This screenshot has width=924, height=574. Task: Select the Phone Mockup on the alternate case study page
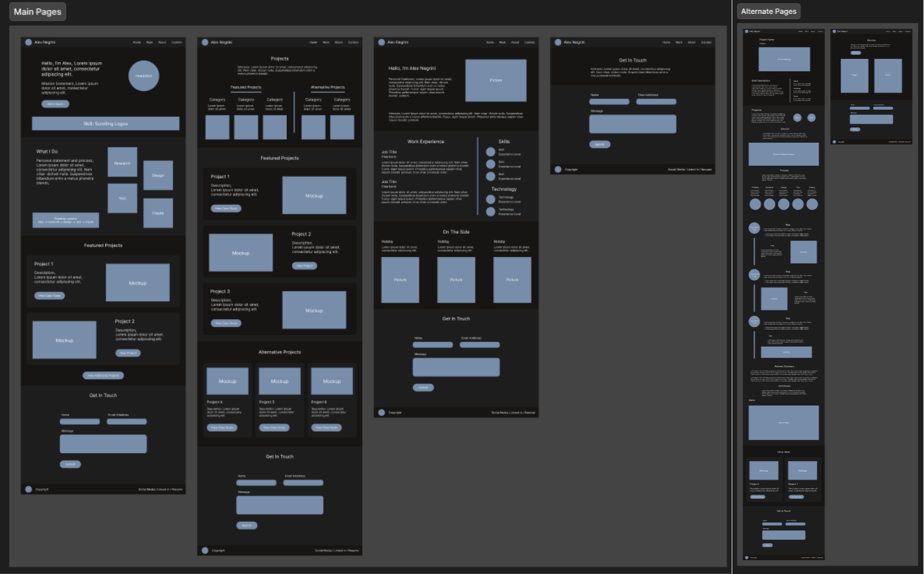click(x=784, y=59)
